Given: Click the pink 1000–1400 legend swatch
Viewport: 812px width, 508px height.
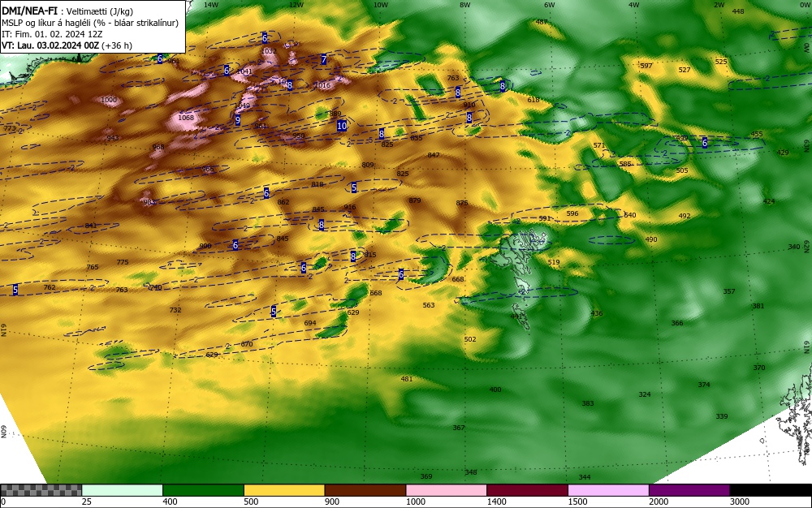Looking at the screenshot, I should click(x=447, y=490).
